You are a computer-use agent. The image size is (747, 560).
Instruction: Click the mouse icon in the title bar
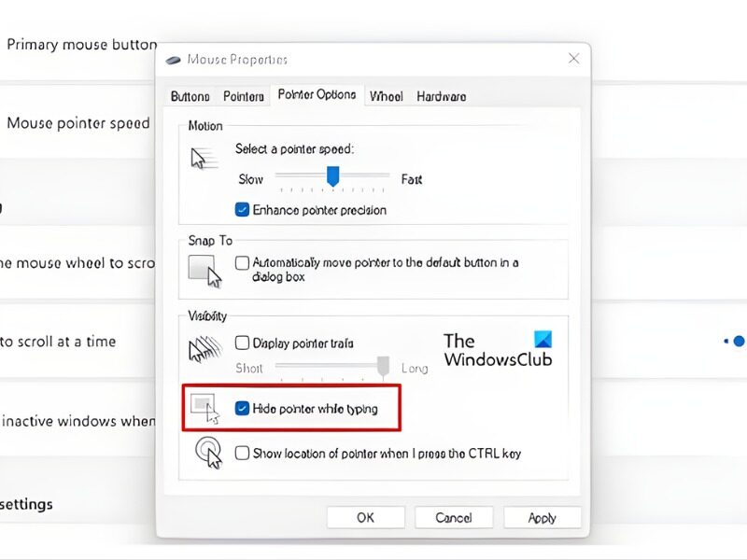pyautogui.click(x=174, y=60)
